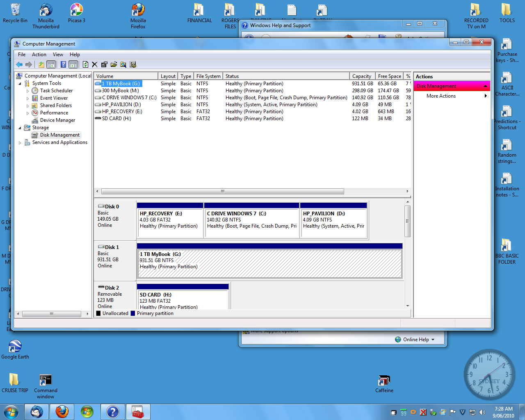The image size is (525, 420).
Task: Sort by the File System column header
Action: coord(208,76)
